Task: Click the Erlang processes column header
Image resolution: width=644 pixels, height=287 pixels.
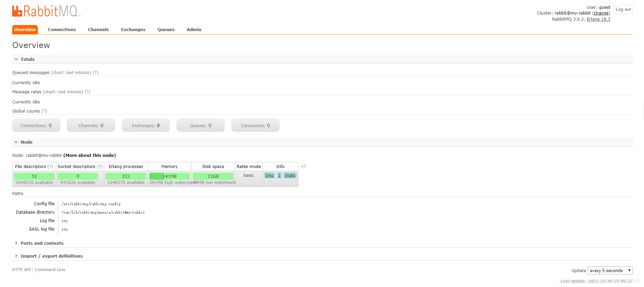Action: (x=126, y=167)
